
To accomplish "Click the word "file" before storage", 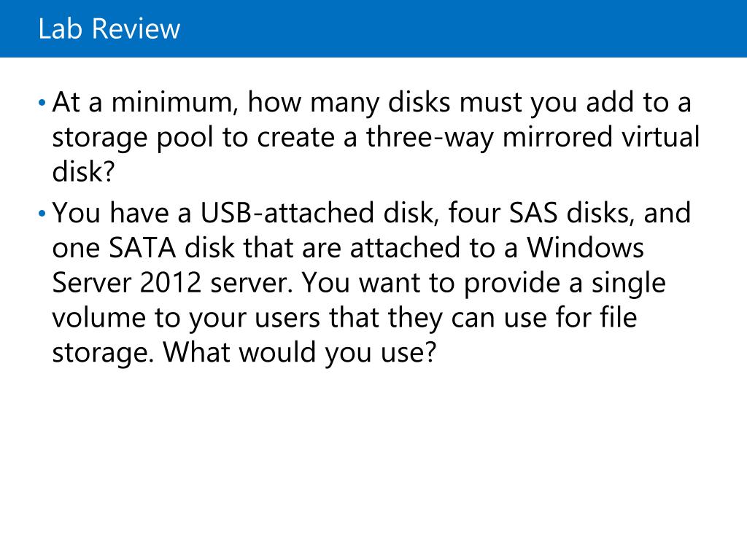I will [619, 317].
